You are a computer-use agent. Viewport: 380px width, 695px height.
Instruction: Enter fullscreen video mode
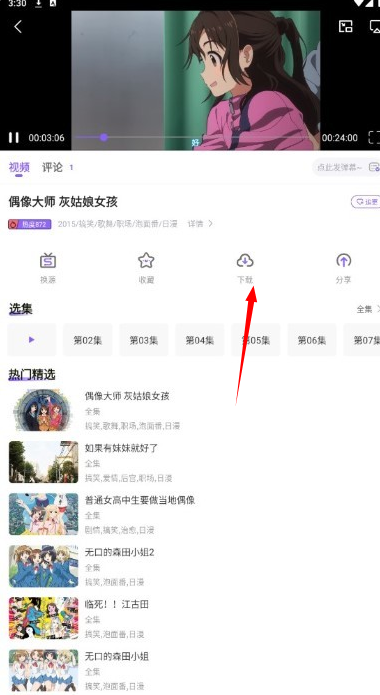coord(374,137)
